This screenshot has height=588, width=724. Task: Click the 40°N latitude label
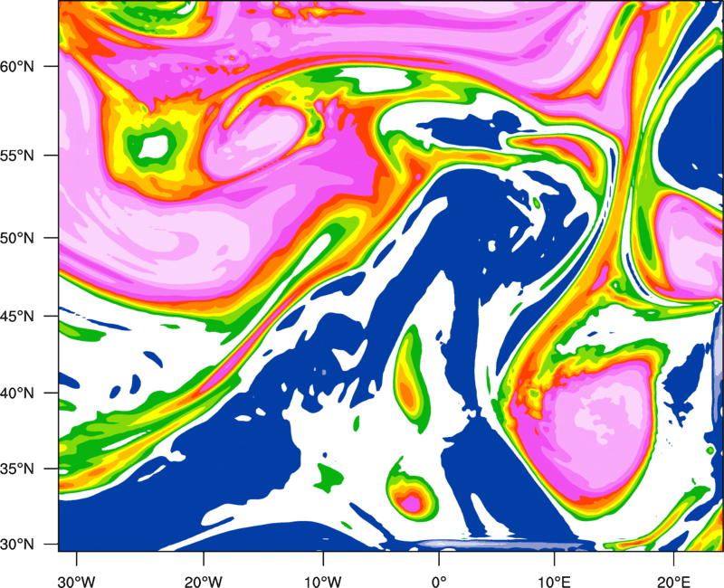[17, 394]
